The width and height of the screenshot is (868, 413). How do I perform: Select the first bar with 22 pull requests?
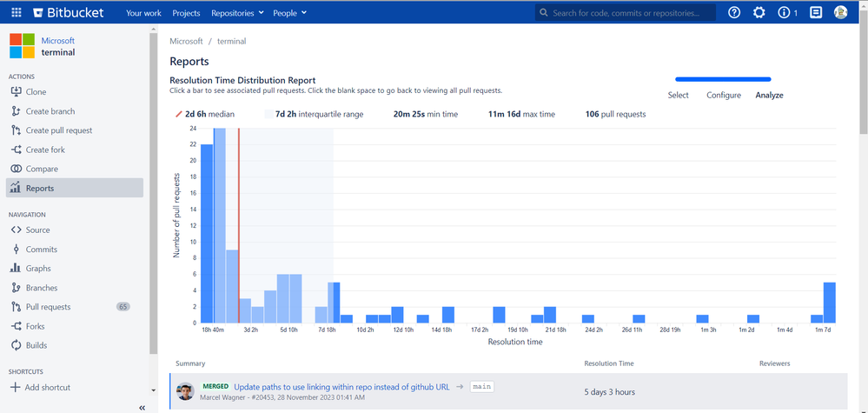(207, 234)
